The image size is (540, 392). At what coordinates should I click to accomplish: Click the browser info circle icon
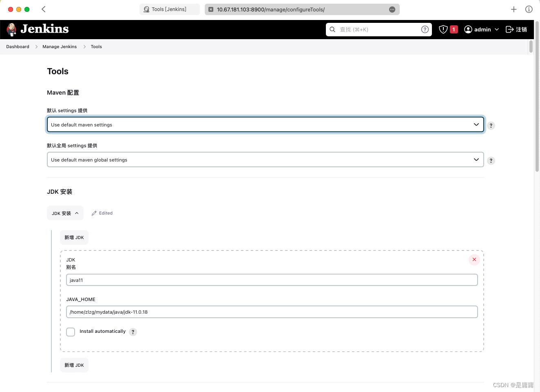(529, 9)
